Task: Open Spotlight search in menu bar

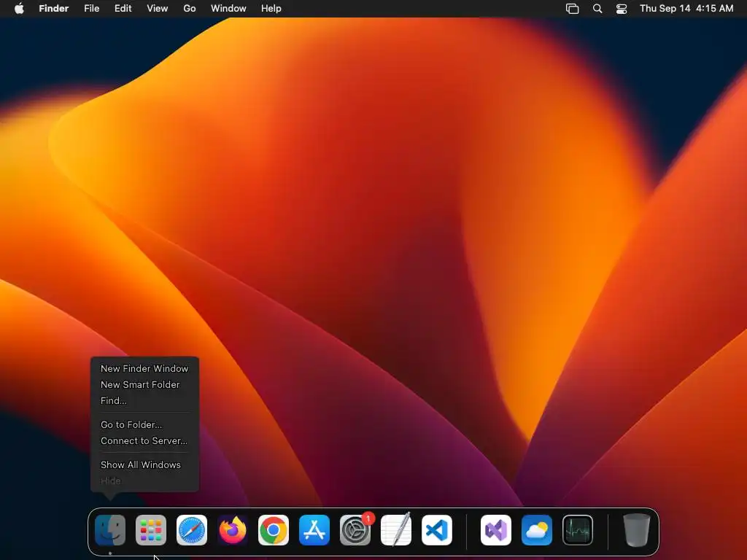Action: 597,9
